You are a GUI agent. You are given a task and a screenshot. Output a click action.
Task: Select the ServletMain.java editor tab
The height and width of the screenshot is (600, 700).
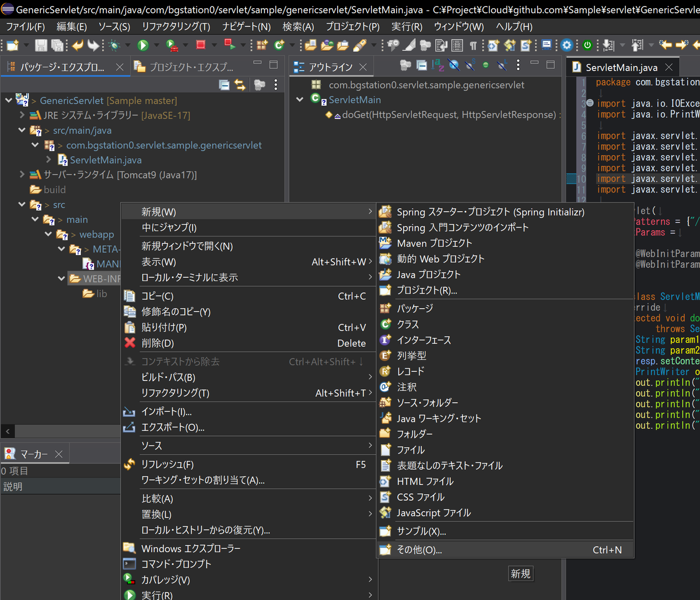(623, 68)
